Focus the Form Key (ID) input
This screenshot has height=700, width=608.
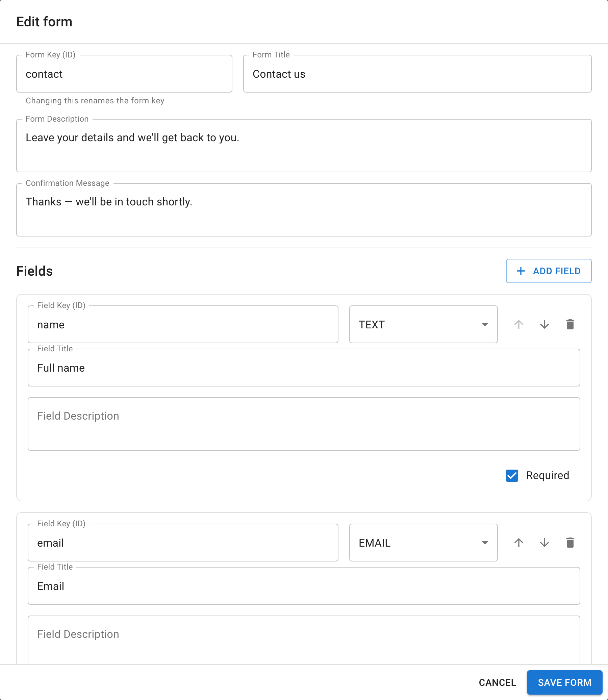[124, 74]
